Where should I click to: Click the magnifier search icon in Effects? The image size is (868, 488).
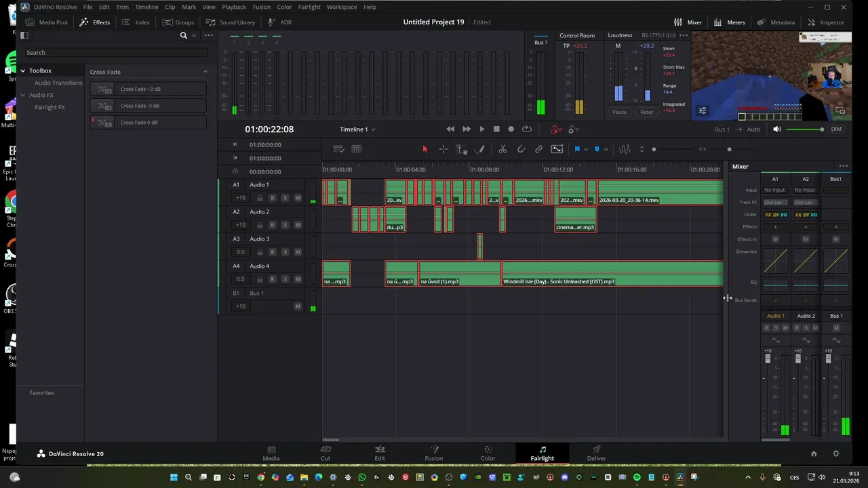(183, 35)
